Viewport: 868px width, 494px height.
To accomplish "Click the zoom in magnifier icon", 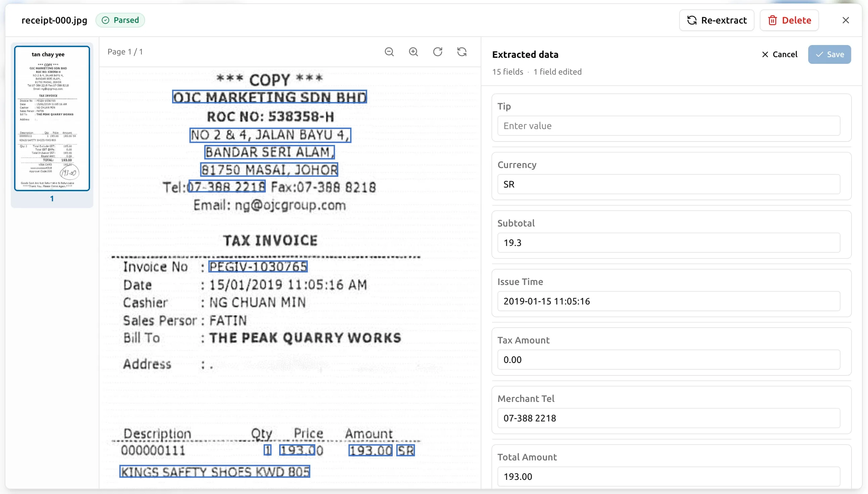I will (413, 51).
